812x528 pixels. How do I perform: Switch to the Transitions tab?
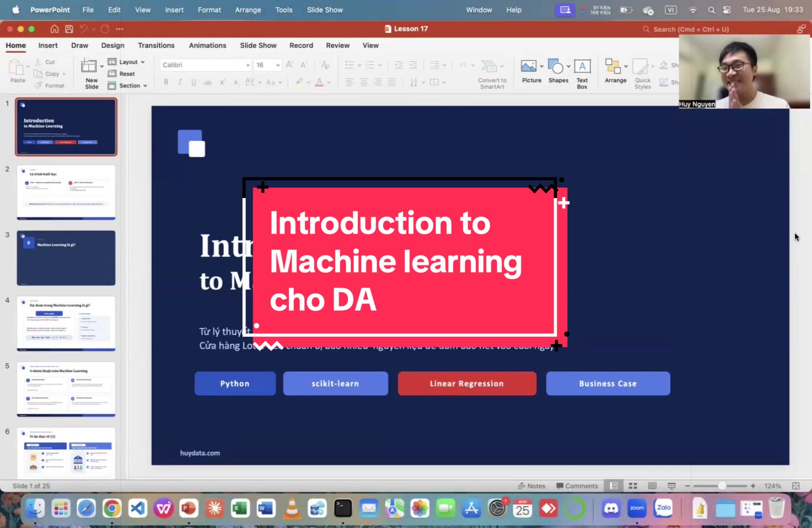[x=156, y=45]
